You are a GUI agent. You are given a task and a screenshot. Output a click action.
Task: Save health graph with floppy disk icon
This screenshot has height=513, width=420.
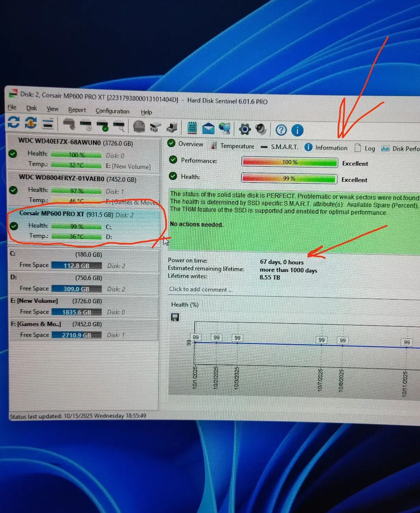tap(175, 317)
